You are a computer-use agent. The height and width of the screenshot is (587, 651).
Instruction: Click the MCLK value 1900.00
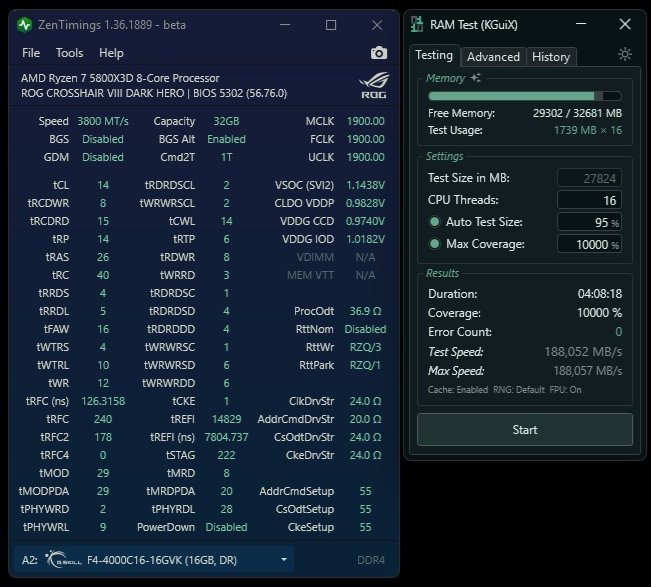[x=365, y=121]
